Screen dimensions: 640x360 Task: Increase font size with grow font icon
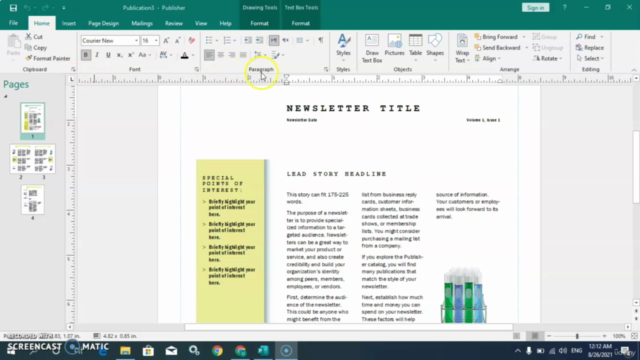(166, 40)
